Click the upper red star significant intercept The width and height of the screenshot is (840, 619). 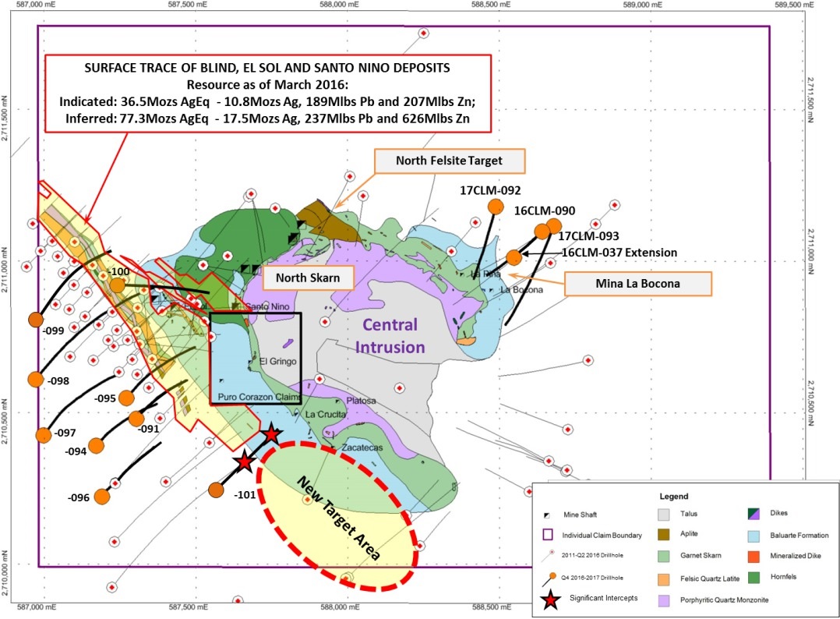coord(272,433)
